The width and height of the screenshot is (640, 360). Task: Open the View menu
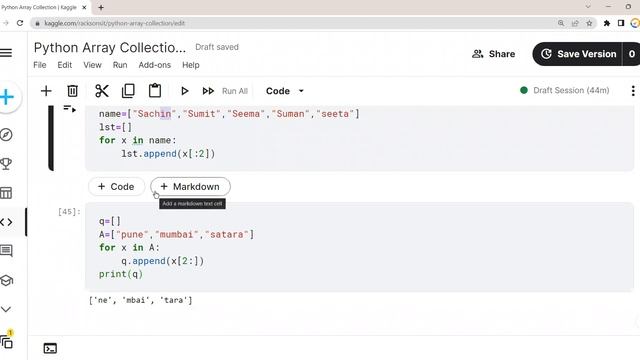point(92,65)
